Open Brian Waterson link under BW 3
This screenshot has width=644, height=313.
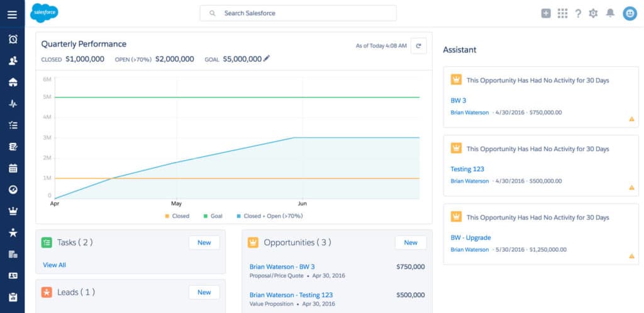[x=470, y=112]
